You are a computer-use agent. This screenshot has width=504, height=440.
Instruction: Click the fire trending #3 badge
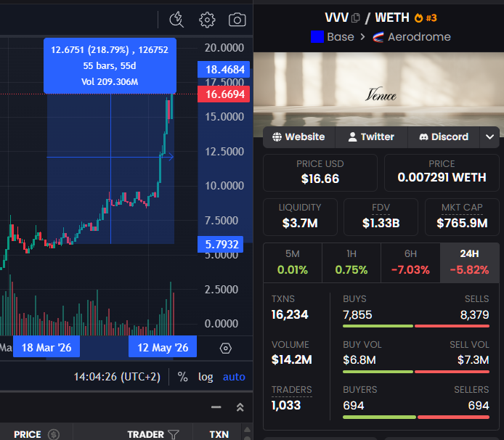pos(426,18)
